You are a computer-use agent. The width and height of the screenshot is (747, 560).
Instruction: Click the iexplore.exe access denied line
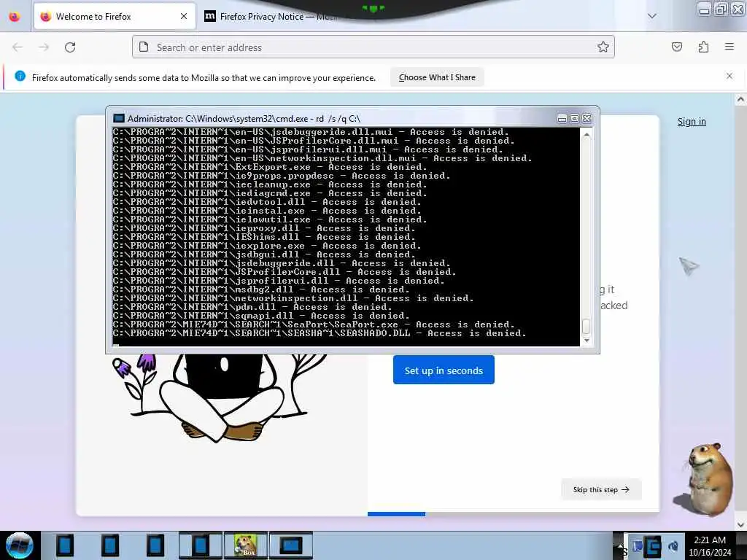[267, 246]
